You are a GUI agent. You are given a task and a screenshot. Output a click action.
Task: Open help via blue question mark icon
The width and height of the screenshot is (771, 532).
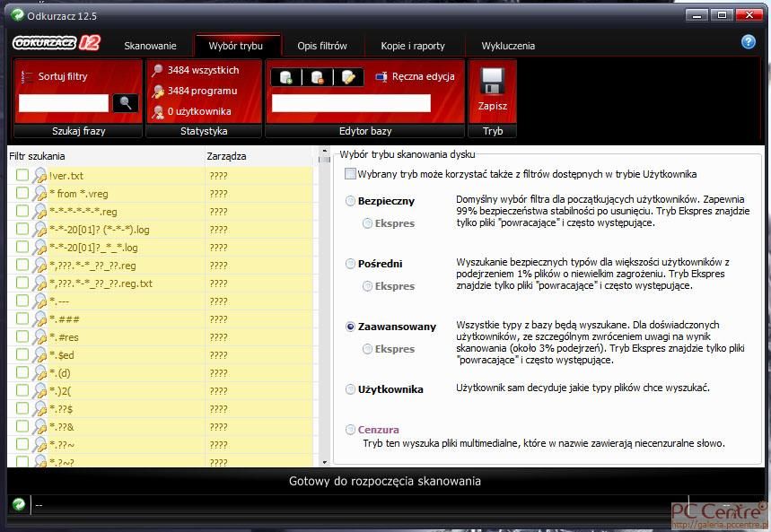748,41
